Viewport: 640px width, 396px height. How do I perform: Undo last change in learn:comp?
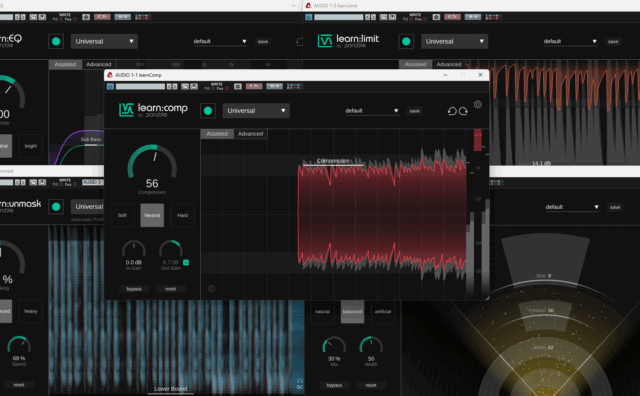click(452, 111)
